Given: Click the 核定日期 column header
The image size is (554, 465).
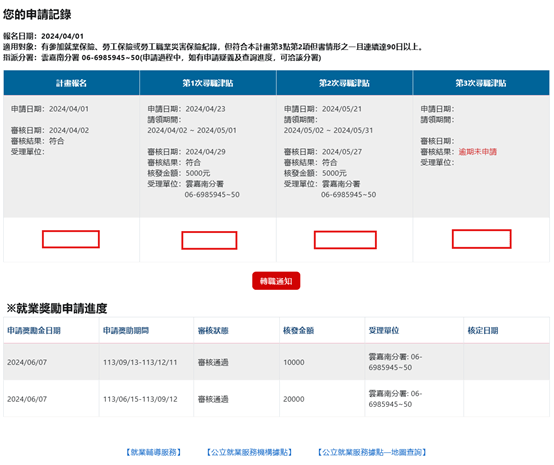Looking at the screenshot, I should pyautogui.click(x=483, y=330).
